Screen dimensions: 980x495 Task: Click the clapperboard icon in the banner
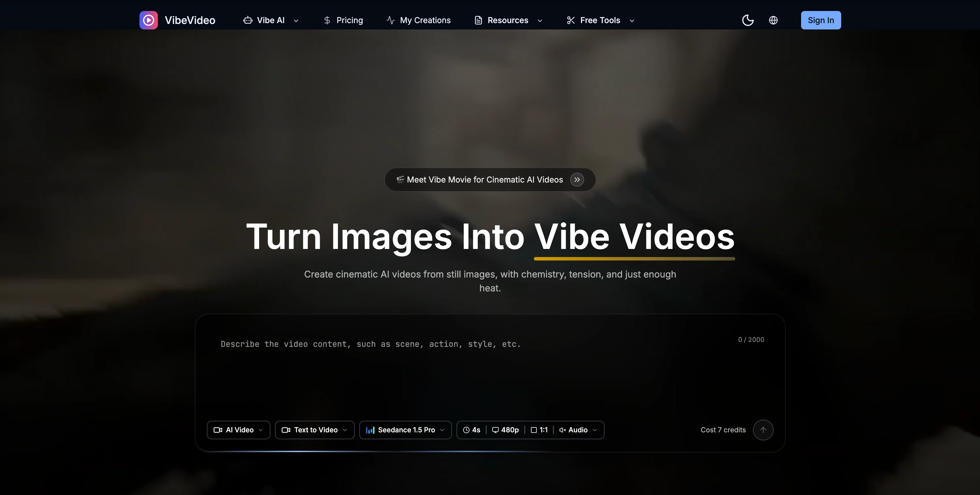click(x=400, y=179)
